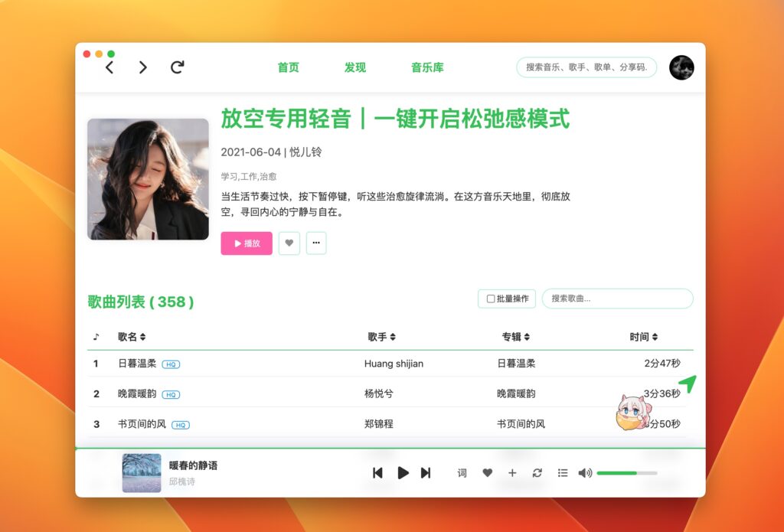Screen dimensions: 784x532
Task: Switch to the 发现 tab
Action: coord(354,67)
